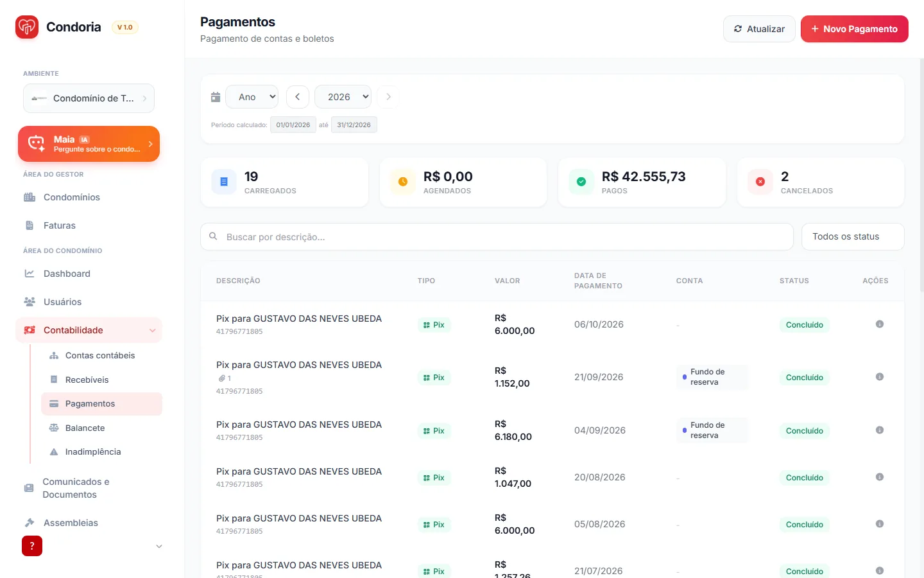
Task: Expand the bottom sidebar chevron
Action: point(159,547)
